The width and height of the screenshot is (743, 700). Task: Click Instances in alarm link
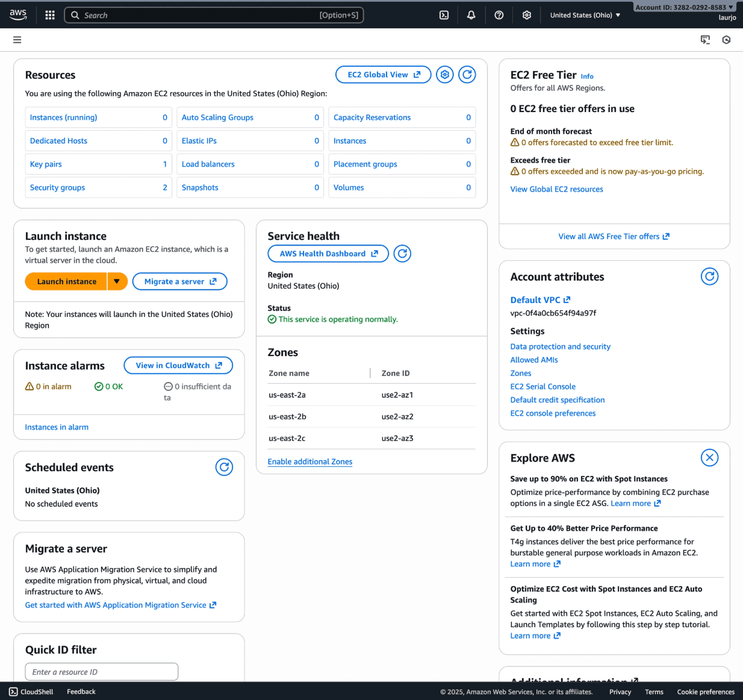click(x=57, y=427)
